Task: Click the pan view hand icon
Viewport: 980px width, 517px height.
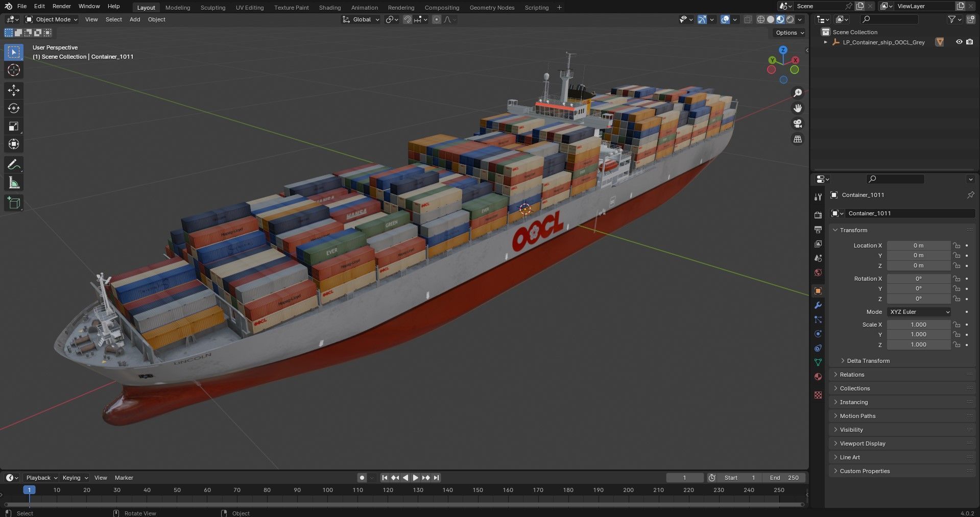Action: click(x=798, y=108)
